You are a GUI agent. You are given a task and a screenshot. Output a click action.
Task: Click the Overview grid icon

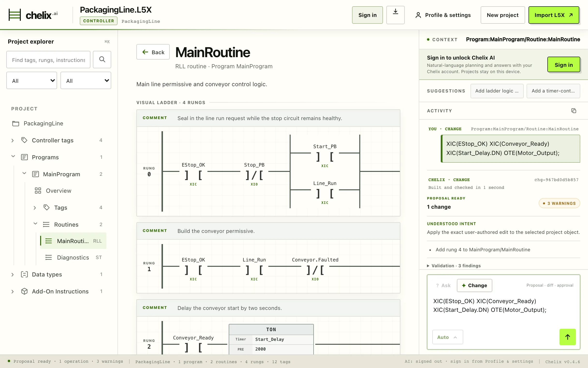[x=38, y=191]
